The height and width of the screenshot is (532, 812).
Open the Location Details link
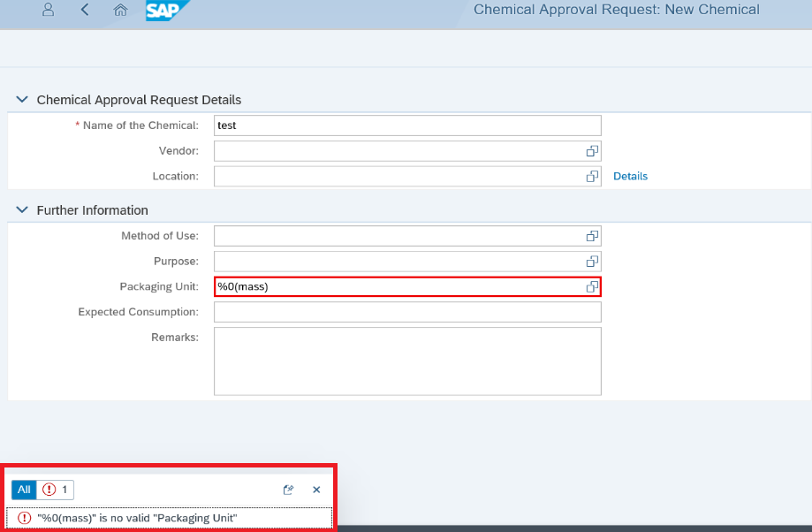(630, 176)
